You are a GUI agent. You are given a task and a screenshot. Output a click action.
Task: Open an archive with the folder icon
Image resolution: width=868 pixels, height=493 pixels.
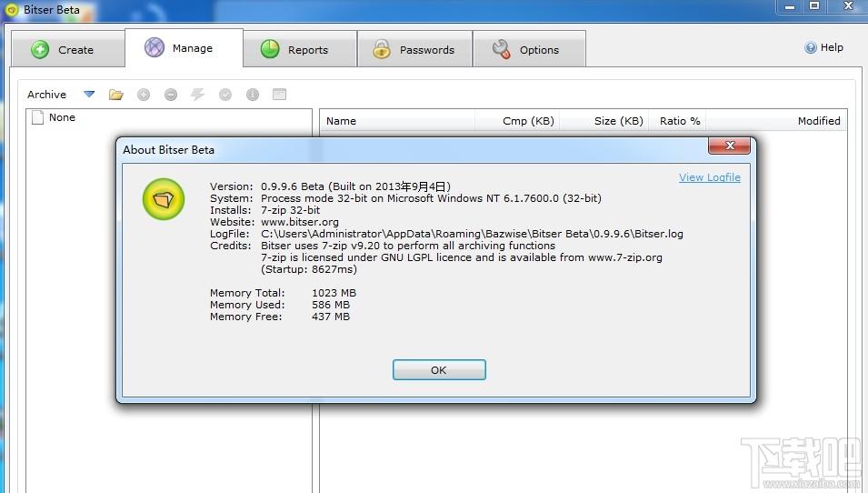coord(115,95)
